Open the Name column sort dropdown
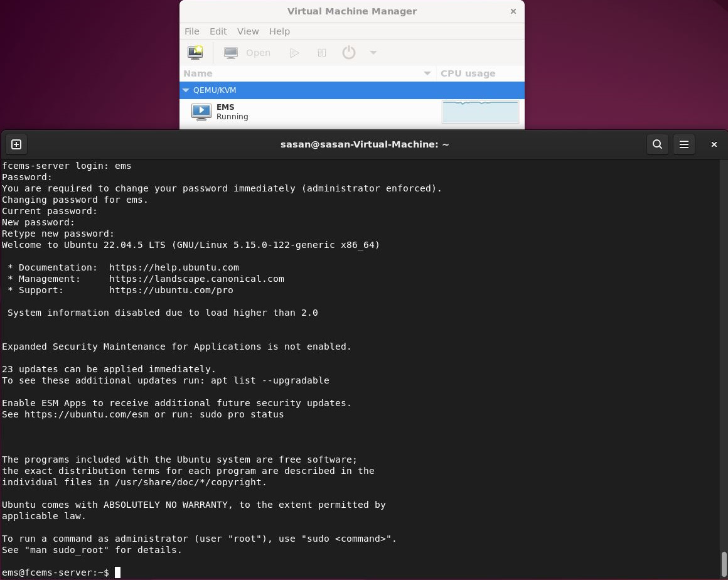Viewport: 728px width, 580px height. click(427, 73)
